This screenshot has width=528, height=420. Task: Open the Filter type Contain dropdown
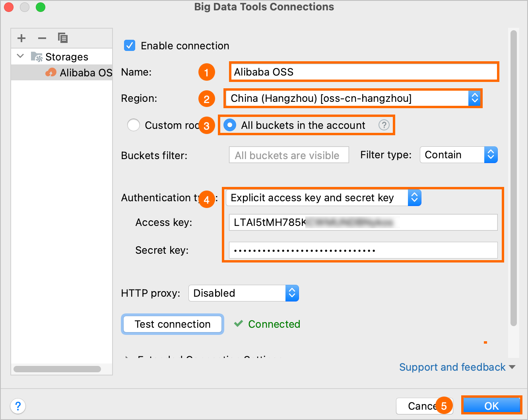coord(459,155)
